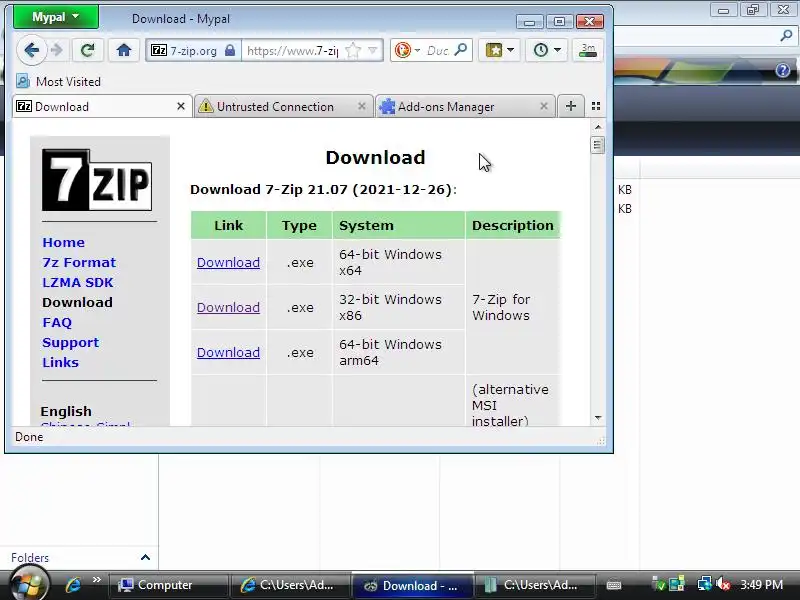
Task: Switch to Computer taskbar button
Action: pyautogui.click(x=168, y=585)
